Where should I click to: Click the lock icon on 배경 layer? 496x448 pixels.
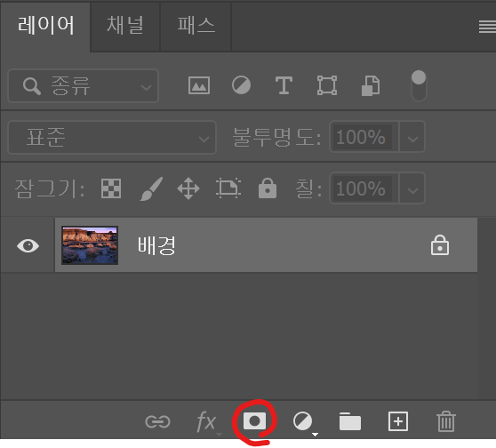[440, 244]
